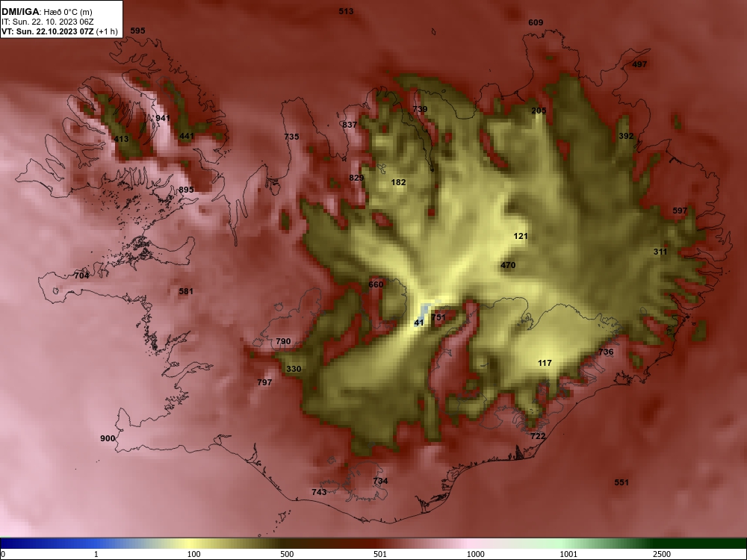747x560 pixels.
Task: Click the DMI/IGA title text
Action: (46, 12)
